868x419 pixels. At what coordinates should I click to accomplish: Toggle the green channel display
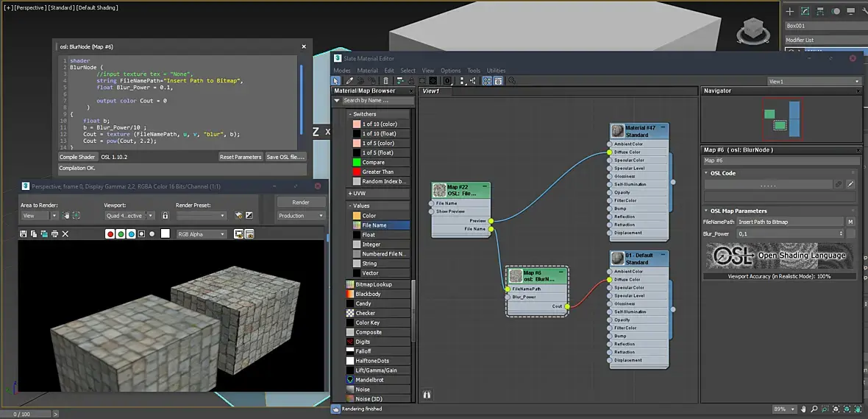tap(121, 234)
